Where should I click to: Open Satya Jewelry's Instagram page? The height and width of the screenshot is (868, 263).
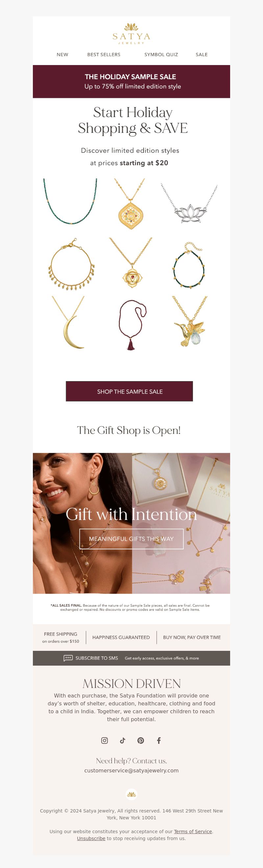pyautogui.click(x=105, y=740)
